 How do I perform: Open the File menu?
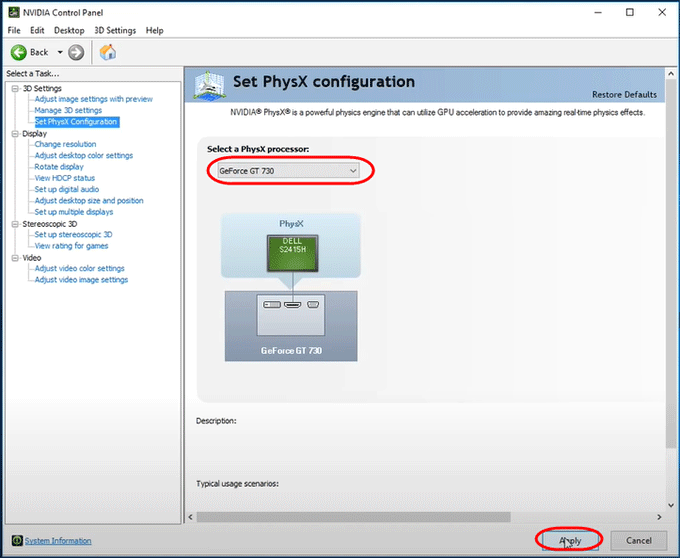pos(14,30)
